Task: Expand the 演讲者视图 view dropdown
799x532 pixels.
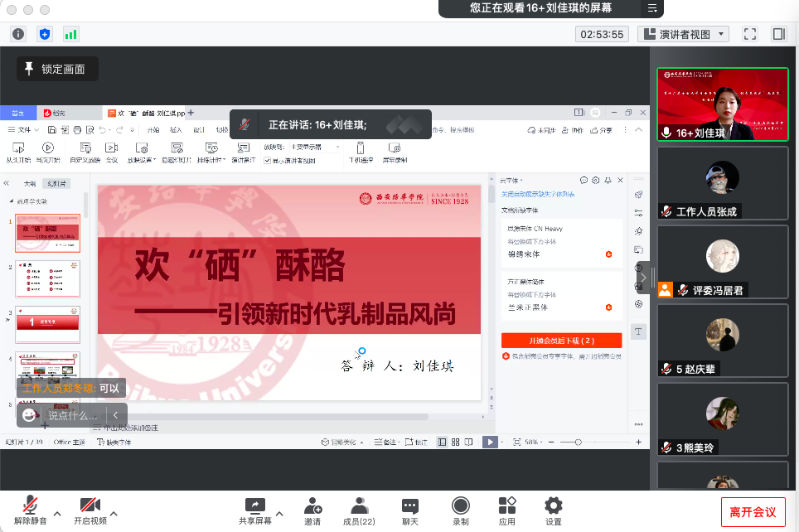Action: 684,34
